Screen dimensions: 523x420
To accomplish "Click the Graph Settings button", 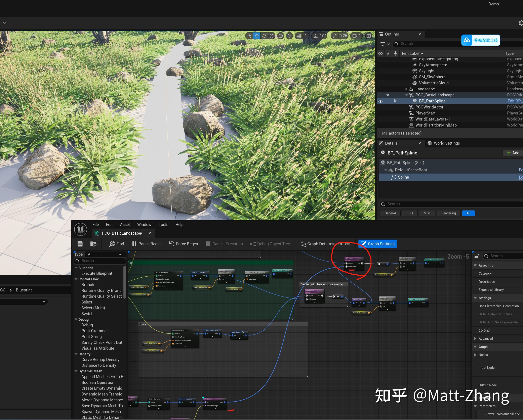I will 377,244.
